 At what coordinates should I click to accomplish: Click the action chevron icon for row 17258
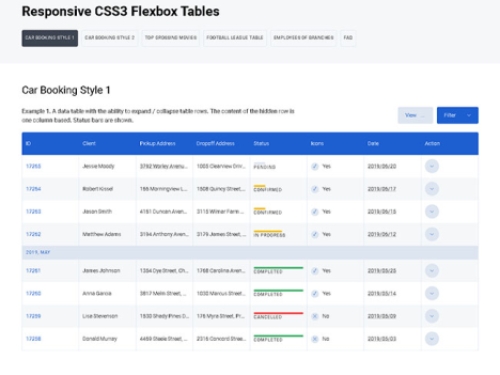(432, 339)
